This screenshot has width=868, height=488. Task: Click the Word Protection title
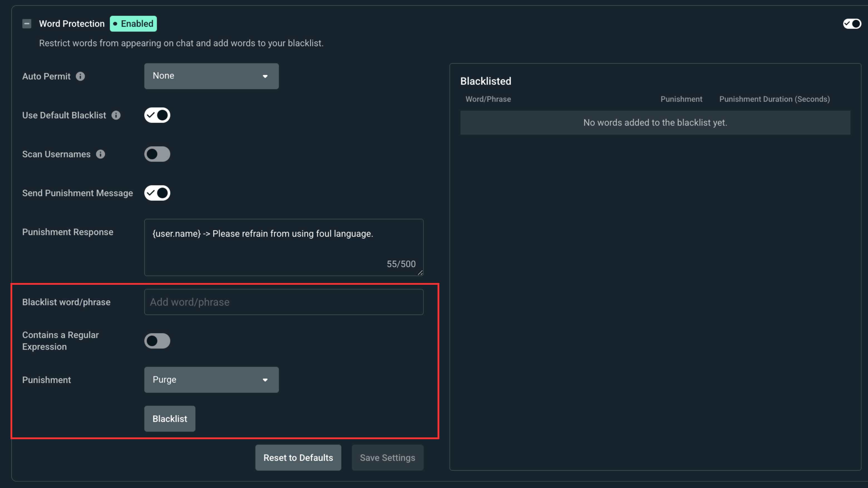click(x=72, y=24)
